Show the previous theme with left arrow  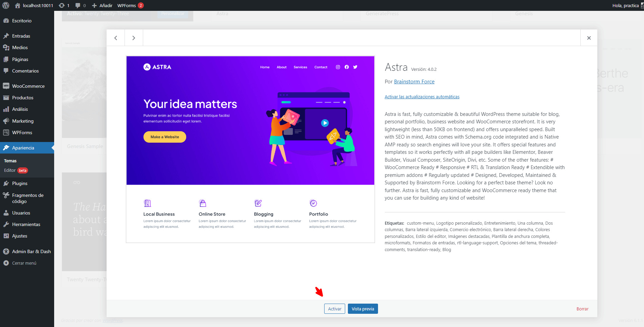(x=116, y=38)
